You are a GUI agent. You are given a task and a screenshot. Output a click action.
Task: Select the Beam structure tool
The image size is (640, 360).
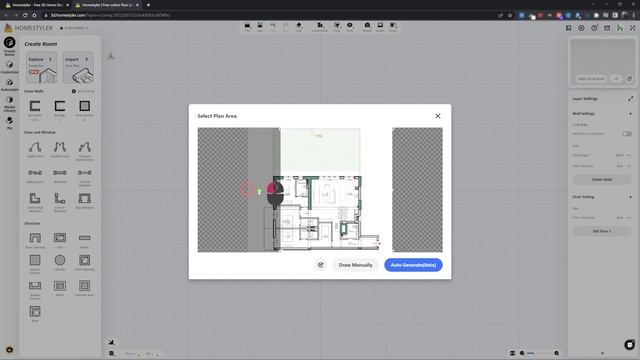pos(84,240)
